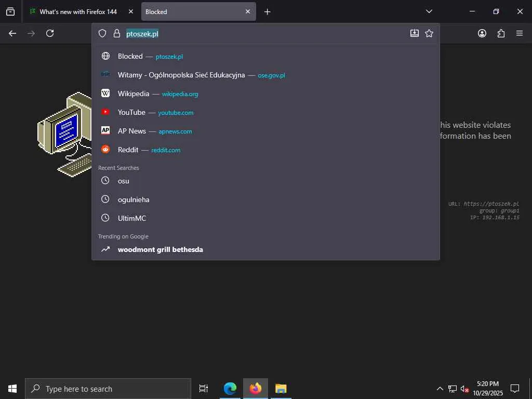The image size is (532, 399).
Task: Click the install/save page icon in address bar
Action: pos(414,33)
